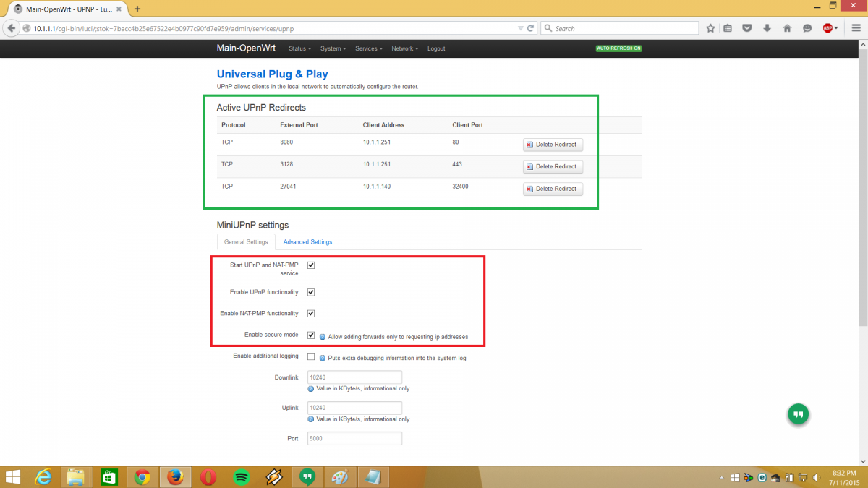Open the Services dropdown menu
868x488 pixels.
(x=369, y=48)
